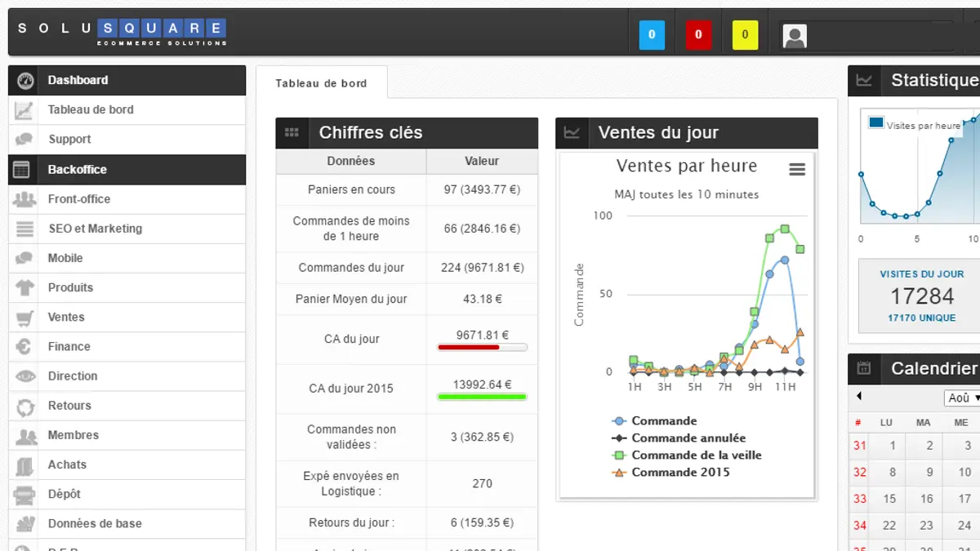Image resolution: width=980 pixels, height=551 pixels.
Task: Click the blue notification counter badge
Action: tap(652, 35)
